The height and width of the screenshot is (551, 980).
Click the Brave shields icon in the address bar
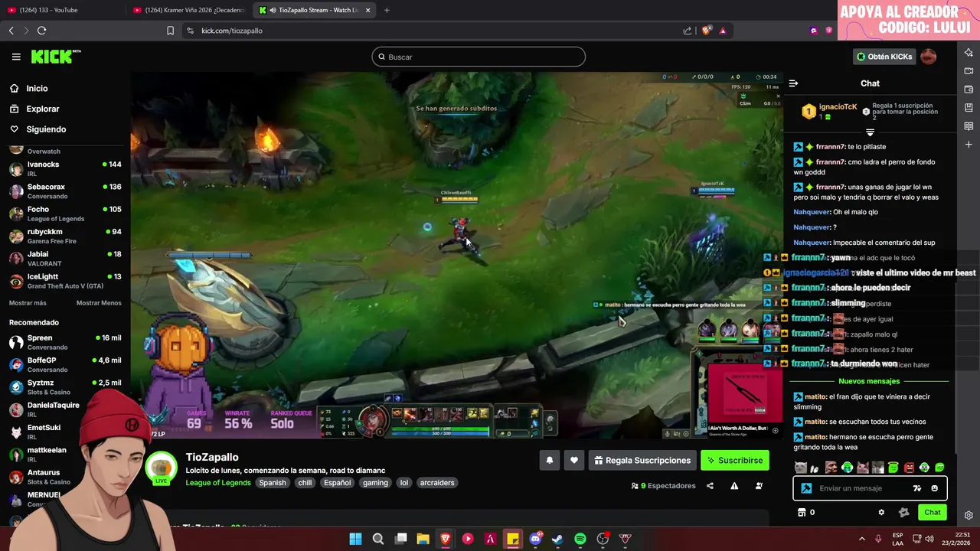coord(706,31)
